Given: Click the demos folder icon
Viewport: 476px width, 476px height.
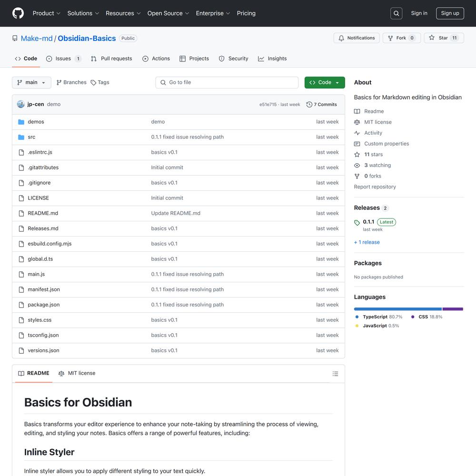Looking at the screenshot, I should click(x=21, y=122).
